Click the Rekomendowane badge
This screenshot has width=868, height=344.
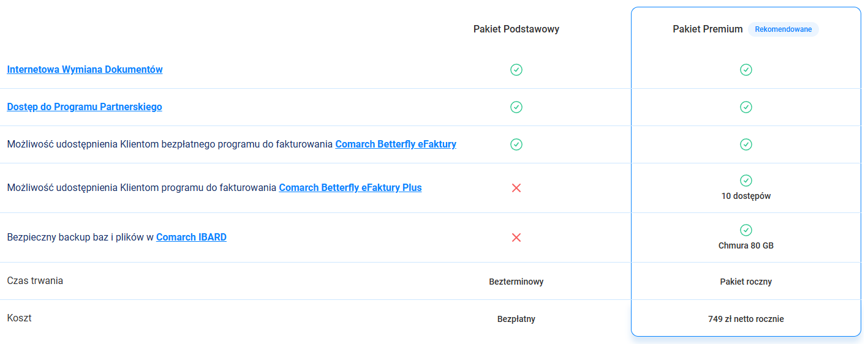pos(783,29)
